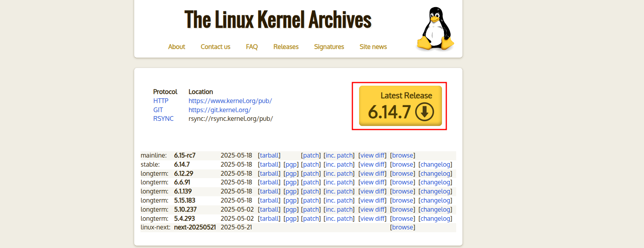Download tarball for longterm 5.4.293
Screen dimensions: 644x248
tap(270, 218)
